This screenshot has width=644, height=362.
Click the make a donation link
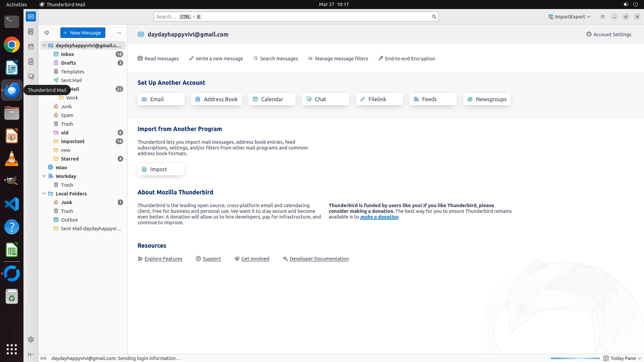click(379, 217)
